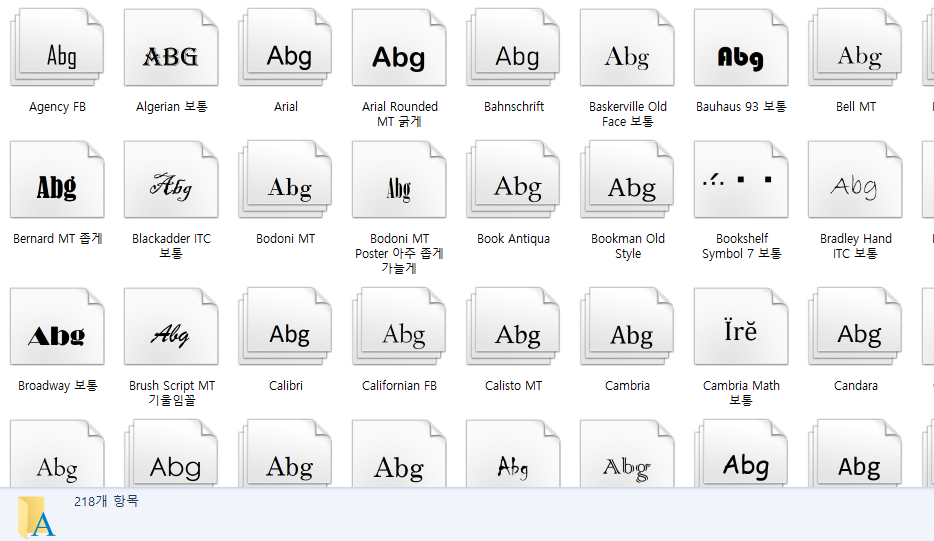Pick the Arial Rounded MT font icon
Image resolution: width=934 pixels, height=541 pixels.
point(399,48)
